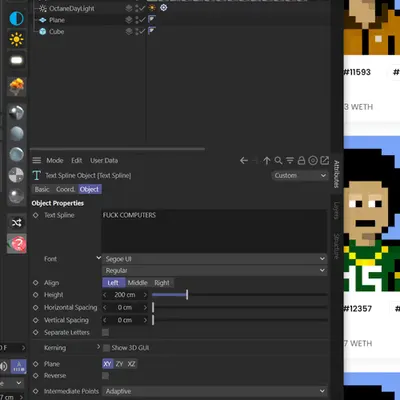This screenshot has height=400, width=400.
Task: Check the Reverse checkbox
Action: (105, 376)
